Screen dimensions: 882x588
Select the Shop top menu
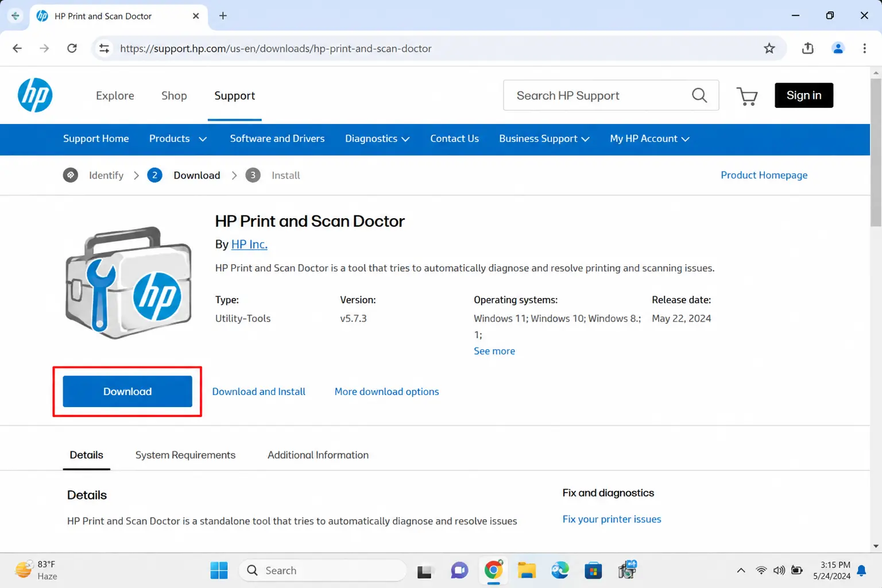174,96
